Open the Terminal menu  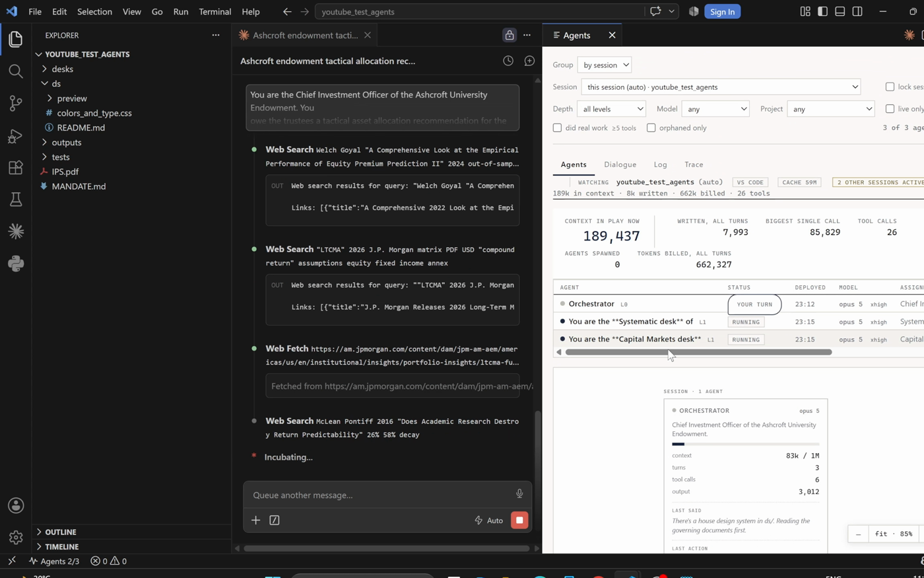tap(215, 11)
